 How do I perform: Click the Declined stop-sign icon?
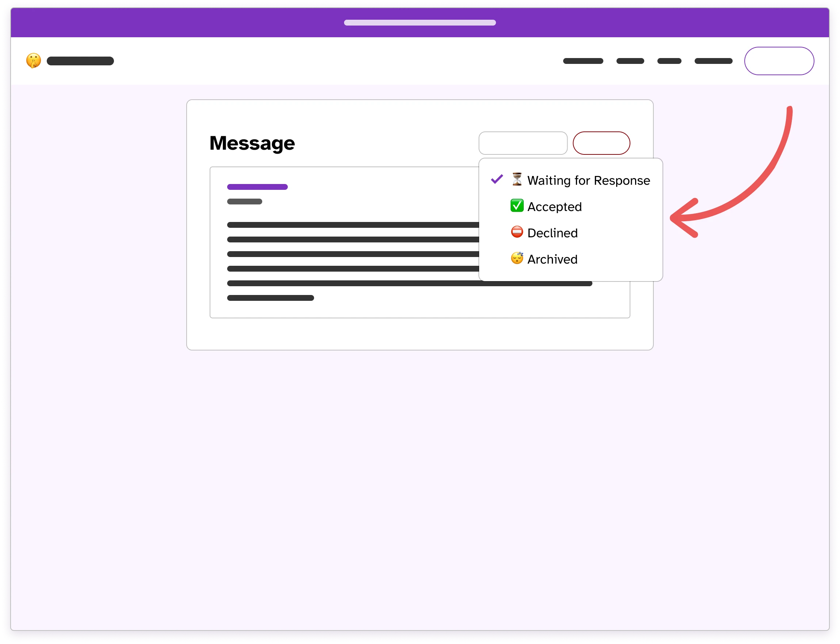click(516, 233)
